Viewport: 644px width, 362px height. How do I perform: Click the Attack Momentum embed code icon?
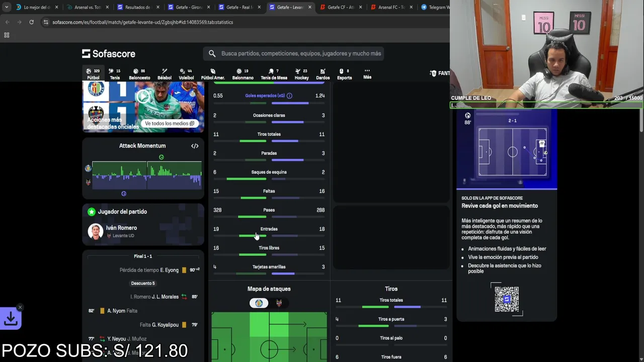click(x=195, y=146)
